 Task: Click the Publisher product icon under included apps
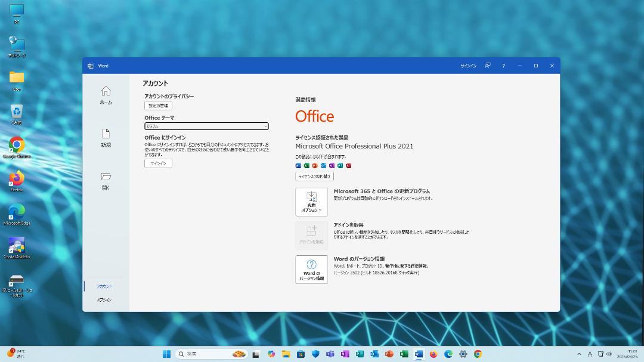pos(340,166)
